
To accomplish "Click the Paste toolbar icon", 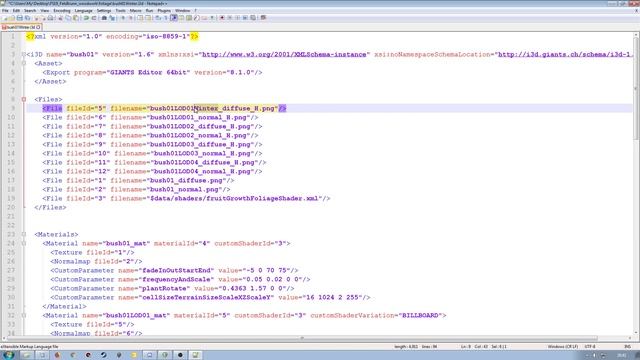I will pos(76,18).
